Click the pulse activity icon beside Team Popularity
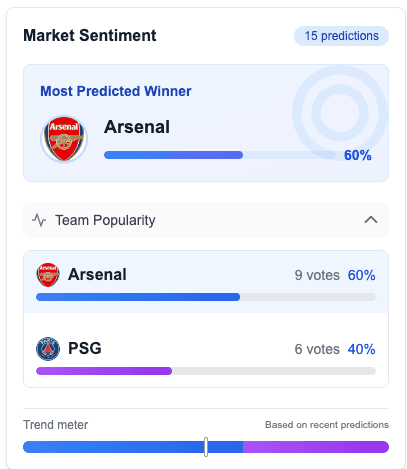This screenshot has height=469, width=407. [39, 220]
